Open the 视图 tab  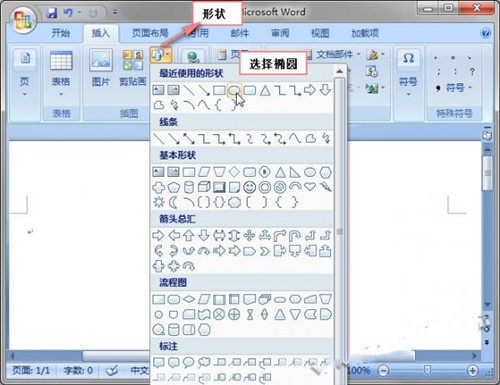click(320, 33)
